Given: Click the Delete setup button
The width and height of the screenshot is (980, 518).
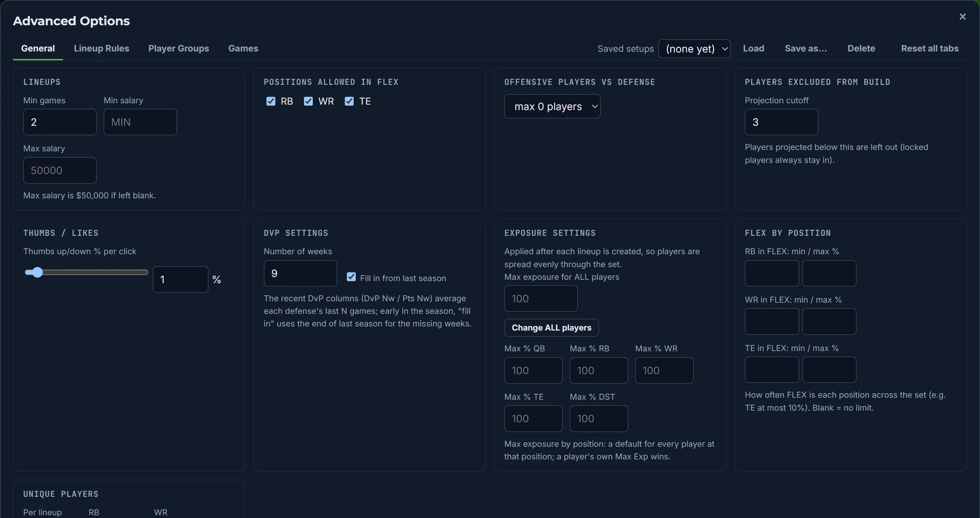Looking at the screenshot, I should click(861, 48).
